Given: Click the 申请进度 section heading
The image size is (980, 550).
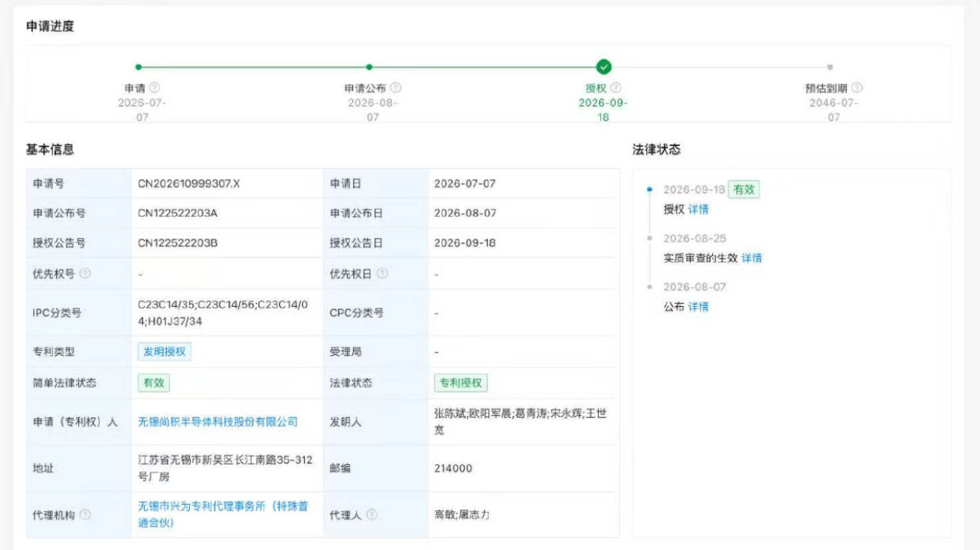Looking at the screenshot, I should pos(50,27).
